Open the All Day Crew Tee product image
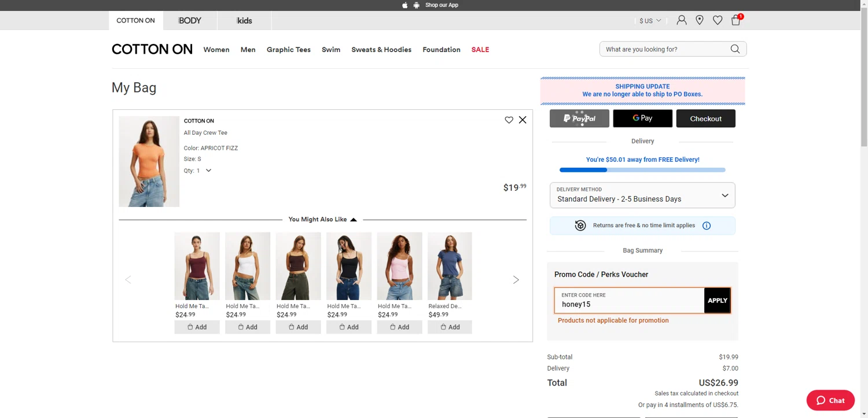 pos(149,161)
